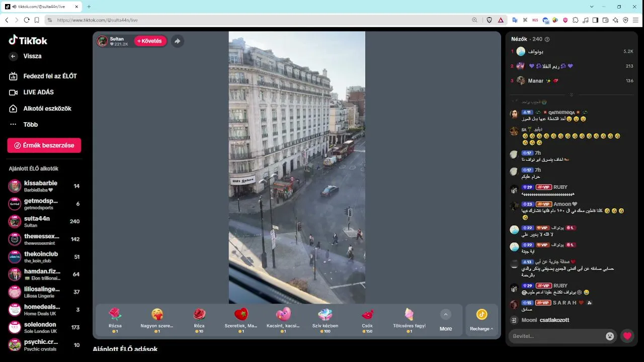Open the extensions puzzle icon

coord(575,20)
